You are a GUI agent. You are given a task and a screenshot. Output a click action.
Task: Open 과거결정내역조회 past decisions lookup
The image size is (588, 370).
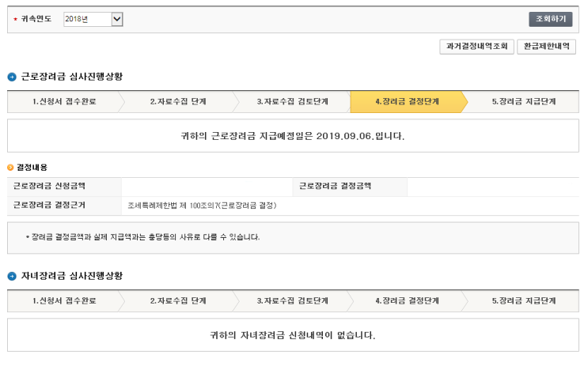click(x=476, y=47)
